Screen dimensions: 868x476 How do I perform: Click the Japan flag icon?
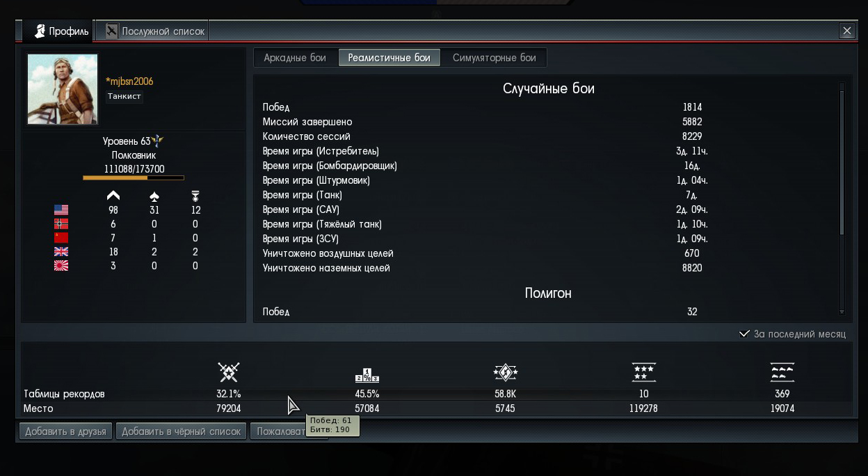click(x=61, y=266)
